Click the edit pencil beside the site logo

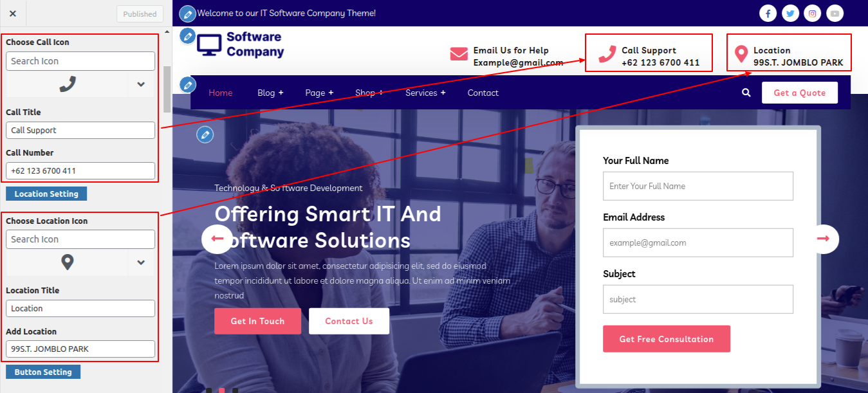tap(187, 35)
